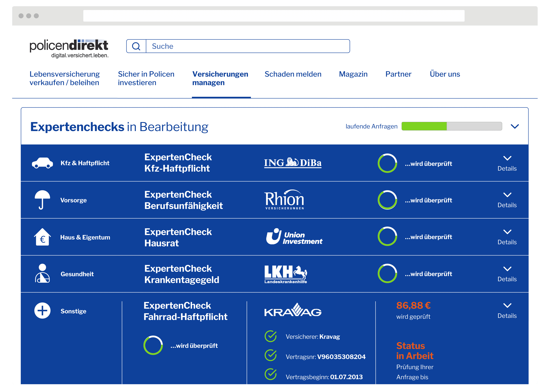Click the Vorsorge category label
Viewport: 546px width, 392px height.
[x=73, y=200]
